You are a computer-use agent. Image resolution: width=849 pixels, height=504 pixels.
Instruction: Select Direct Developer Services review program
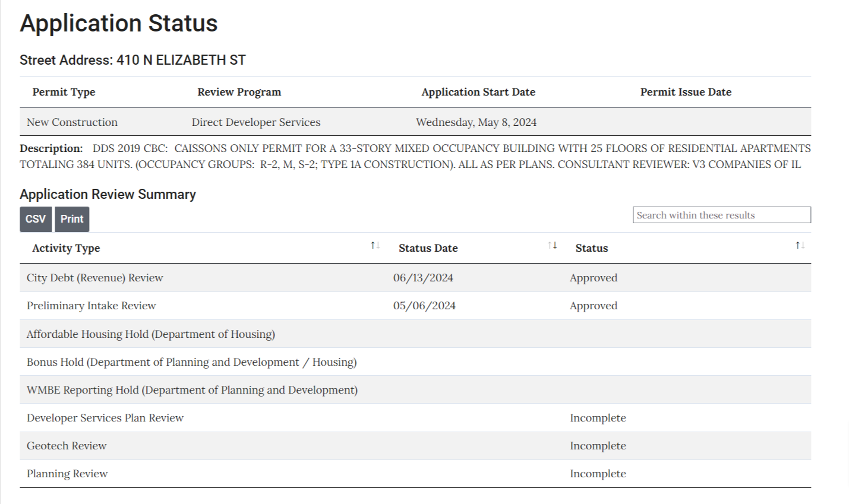256,122
